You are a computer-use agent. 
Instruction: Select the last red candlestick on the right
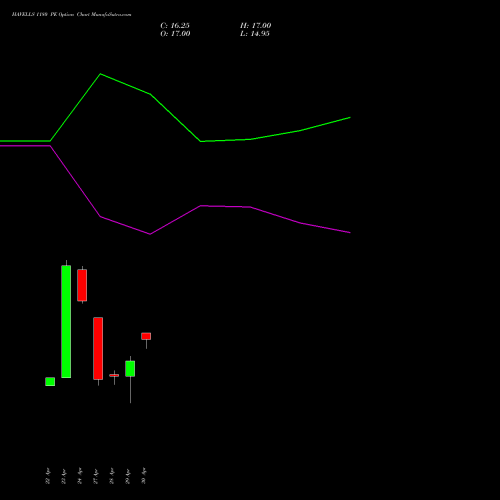146,336
